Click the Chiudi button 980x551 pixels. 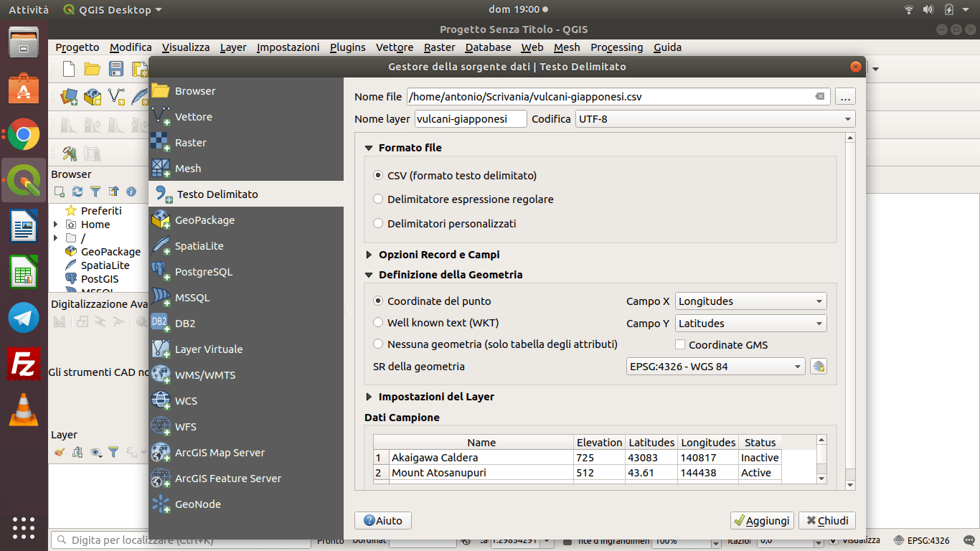pyautogui.click(x=827, y=521)
